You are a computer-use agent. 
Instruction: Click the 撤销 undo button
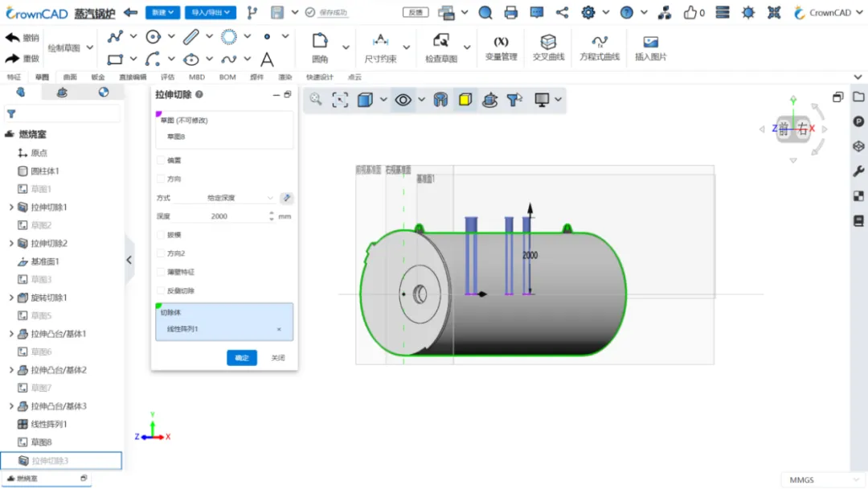point(23,38)
